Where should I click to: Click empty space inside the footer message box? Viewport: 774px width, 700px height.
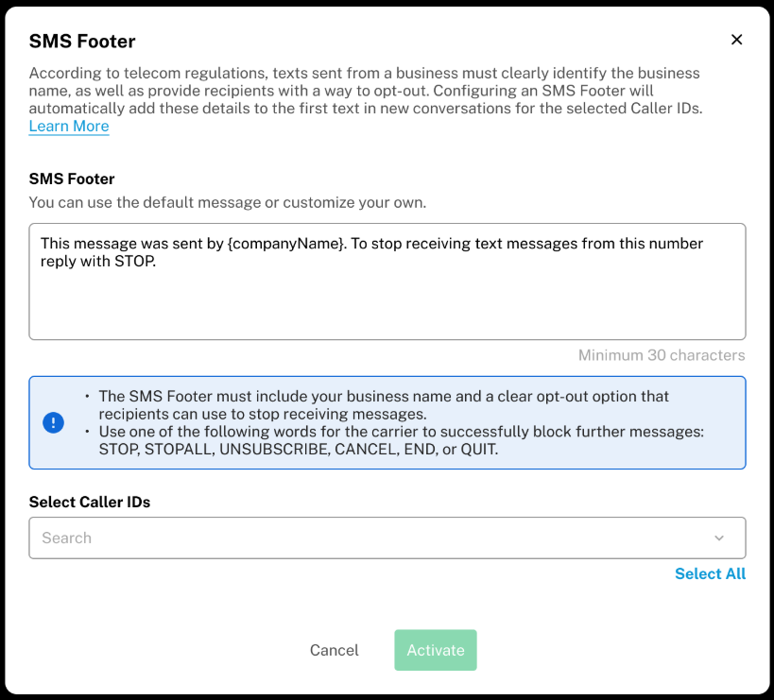(x=387, y=304)
